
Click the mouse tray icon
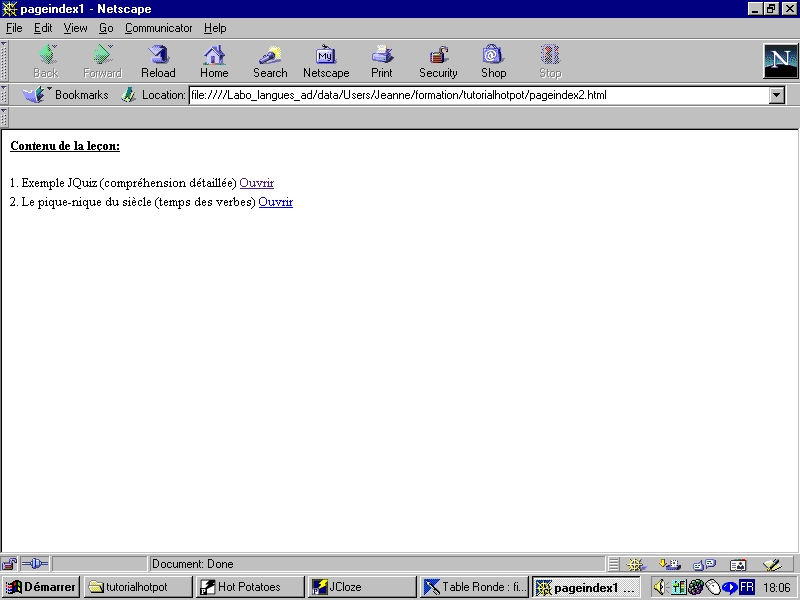[x=713, y=587]
